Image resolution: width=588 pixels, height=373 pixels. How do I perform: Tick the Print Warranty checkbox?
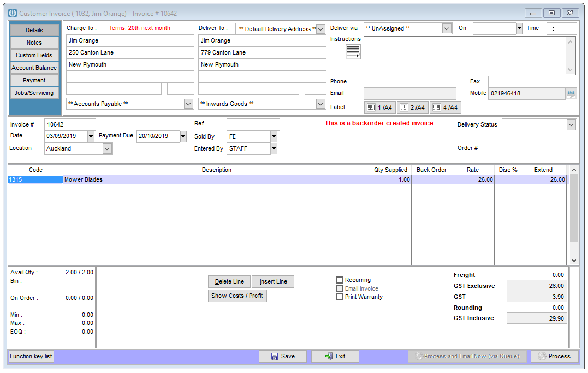[x=340, y=297]
